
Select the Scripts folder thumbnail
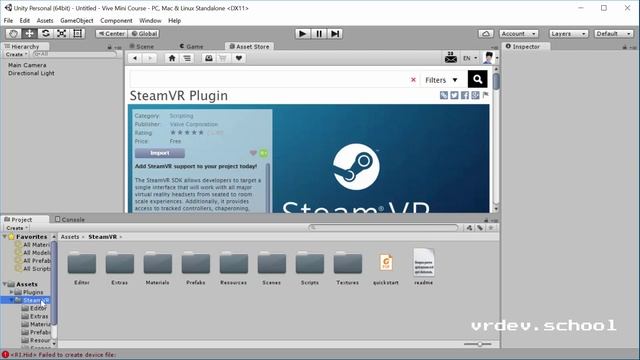point(309,267)
